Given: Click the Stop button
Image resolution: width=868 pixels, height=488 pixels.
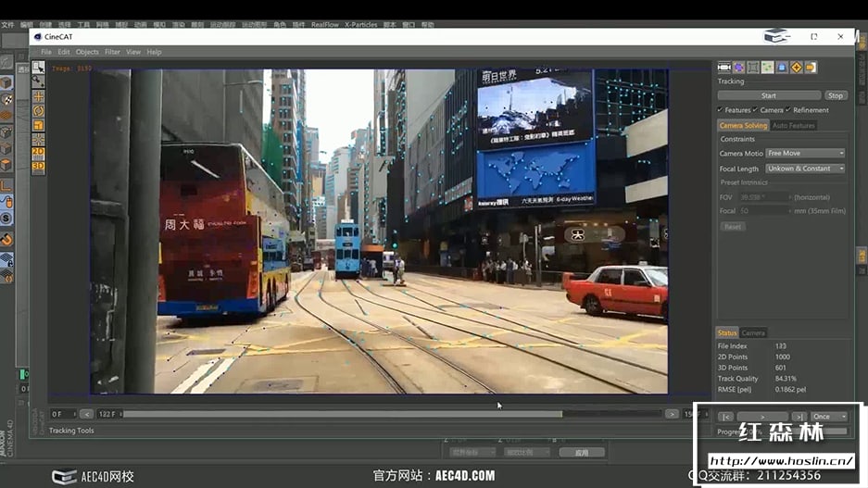Looking at the screenshot, I should (x=836, y=95).
